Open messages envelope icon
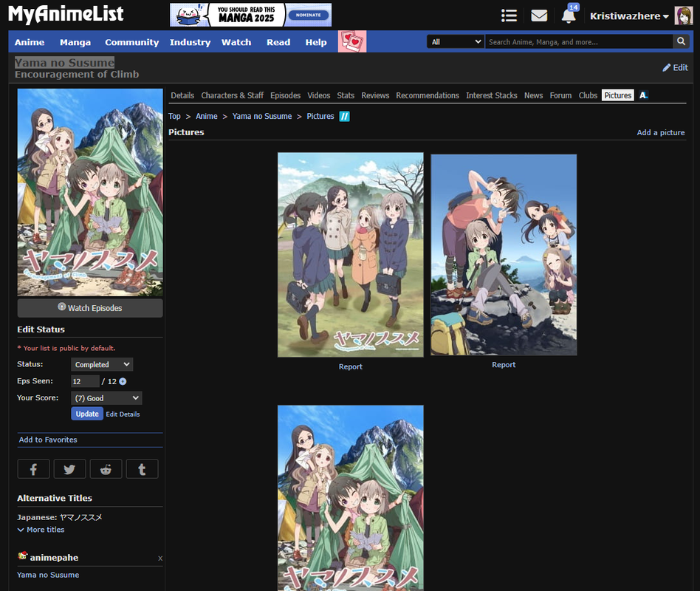 [x=539, y=16]
